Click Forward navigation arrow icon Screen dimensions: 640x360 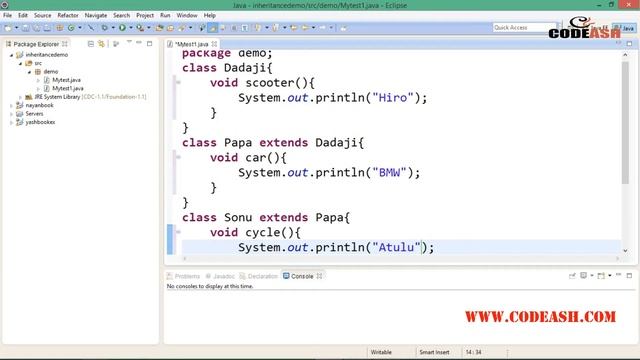[322, 28]
